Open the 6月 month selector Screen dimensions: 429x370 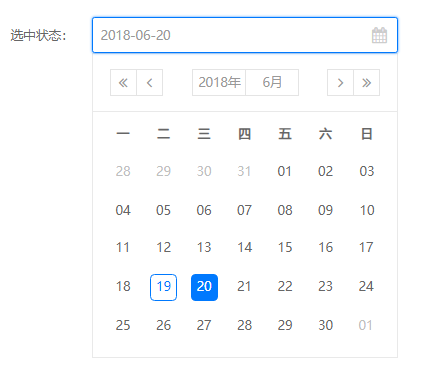[x=272, y=83]
